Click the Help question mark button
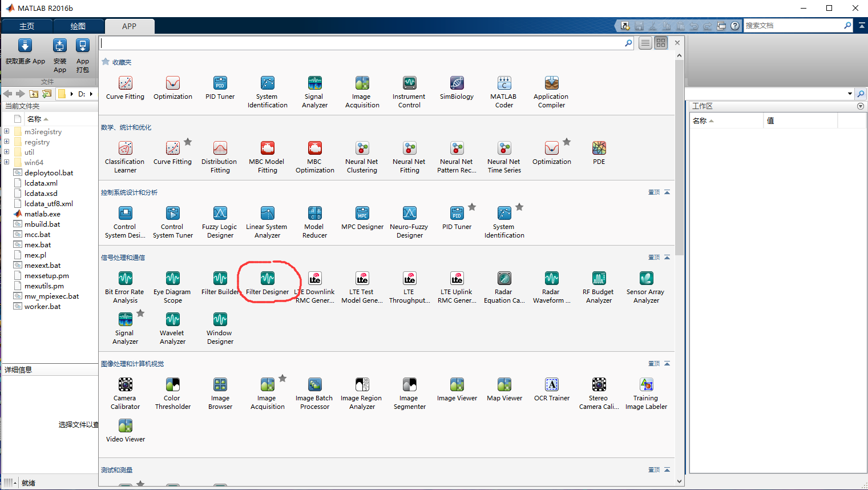Viewport: 868px width, 490px height. 735,26
